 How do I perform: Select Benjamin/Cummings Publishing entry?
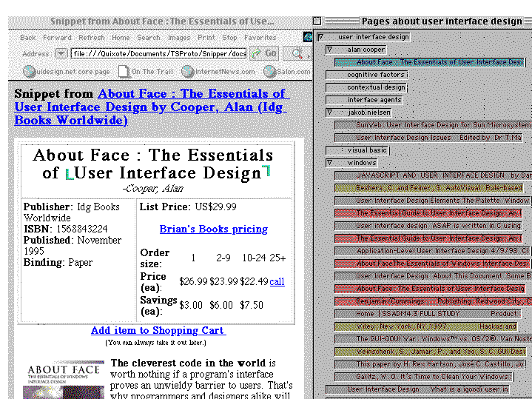[x=434, y=301]
